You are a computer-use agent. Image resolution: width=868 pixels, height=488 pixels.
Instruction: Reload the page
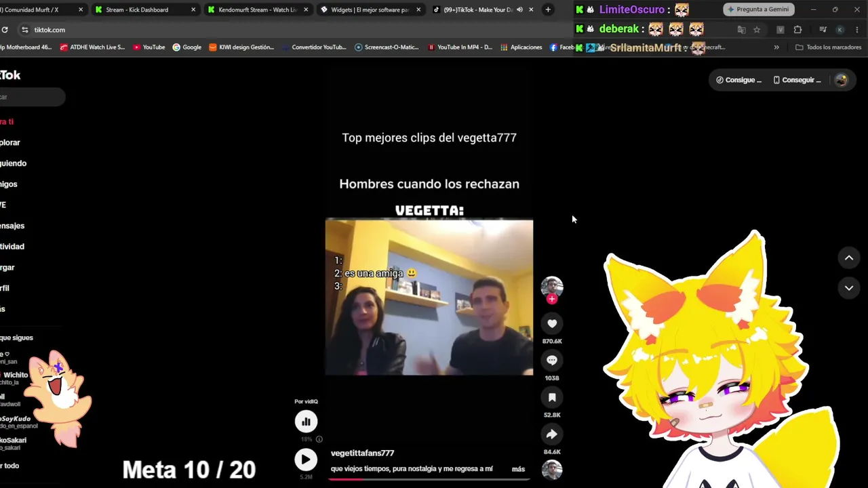(5, 30)
